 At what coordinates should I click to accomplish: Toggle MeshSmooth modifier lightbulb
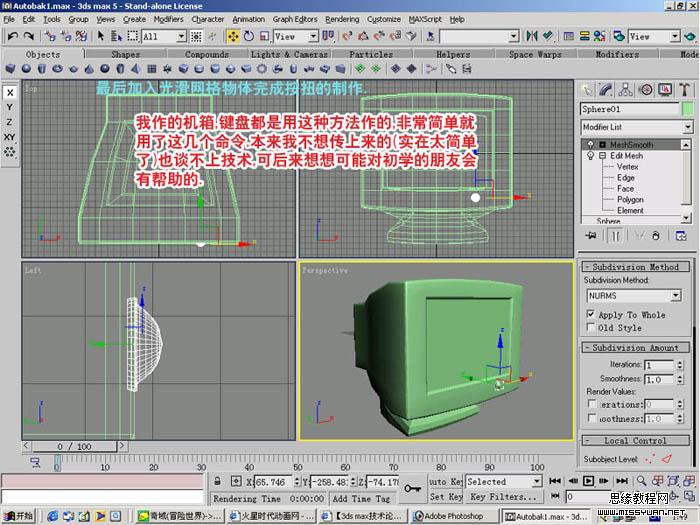591,145
